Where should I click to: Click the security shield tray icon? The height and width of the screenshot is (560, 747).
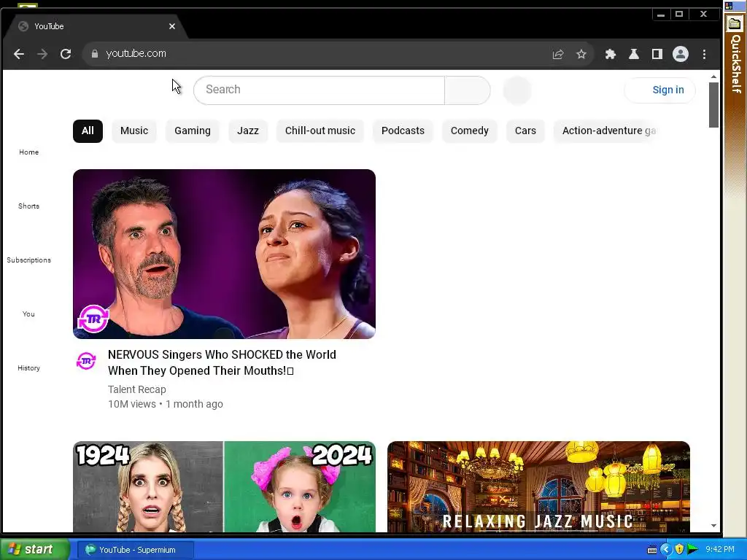(x=679, y=550)
